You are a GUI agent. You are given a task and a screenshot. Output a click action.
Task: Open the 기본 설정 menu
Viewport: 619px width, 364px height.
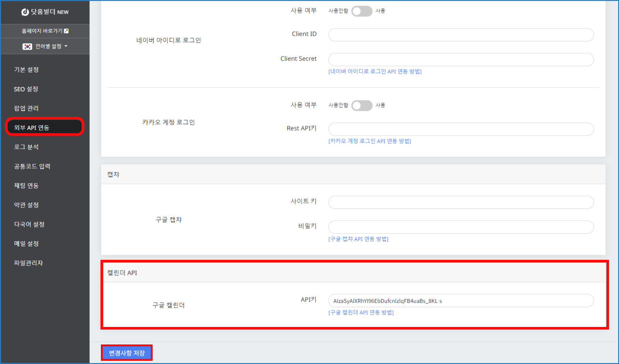(26, 70)
